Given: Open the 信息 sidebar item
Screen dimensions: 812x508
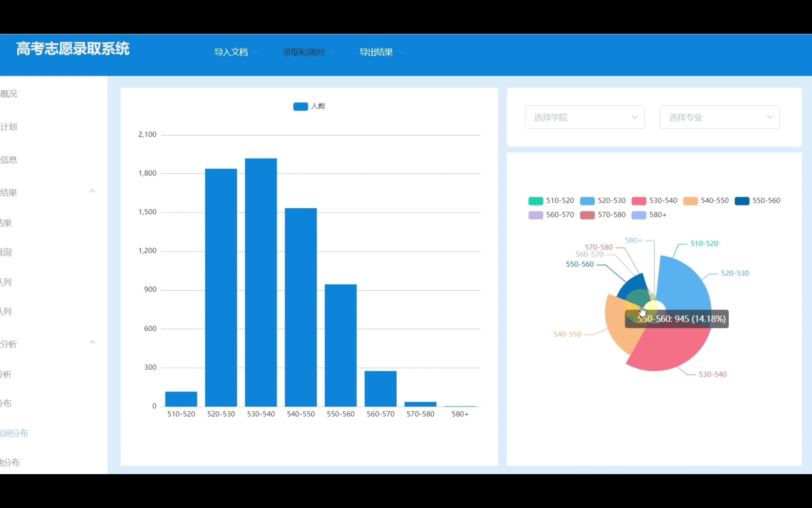Looking at the screenshot, I should click(9, 160).
